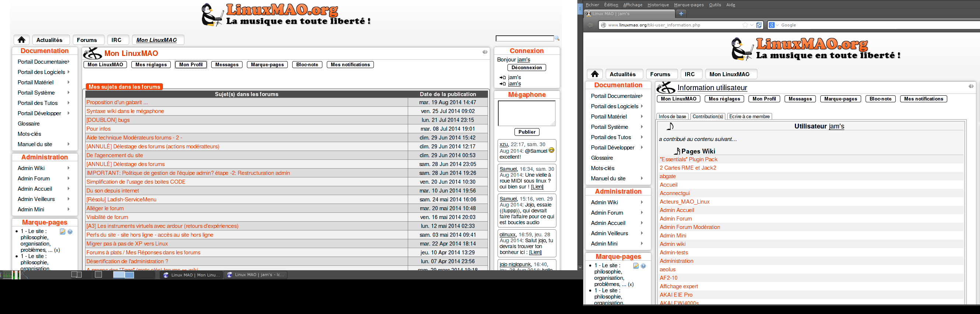Open Mes réglages in the Firefox page
The width and height of the screenshot is (980, 314).
[x=724, y=99]
